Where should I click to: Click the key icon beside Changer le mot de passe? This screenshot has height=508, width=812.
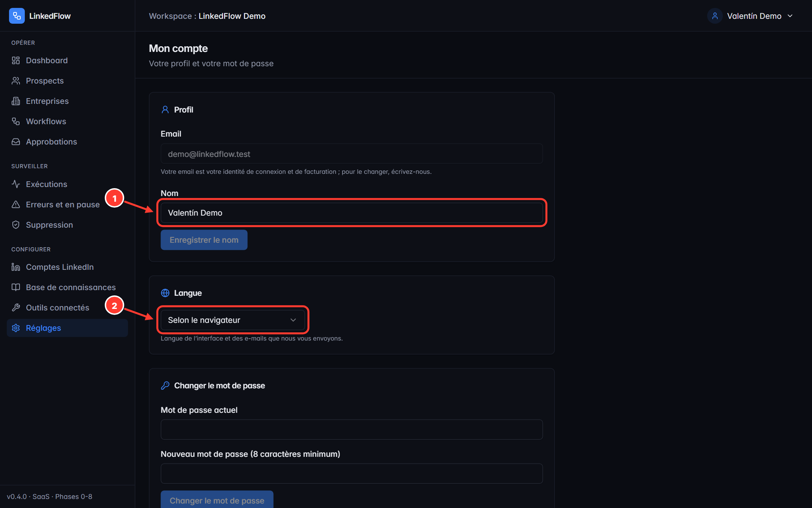pos(165,385)
